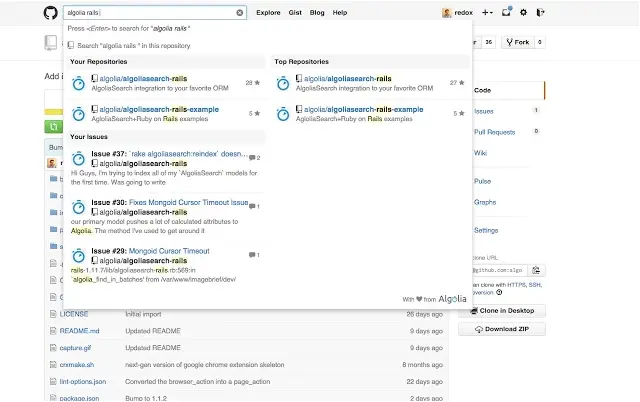Viewport: 640px width, 402px height.
Task: Expand the plus create-new dropdown
Action: [487, 13]
